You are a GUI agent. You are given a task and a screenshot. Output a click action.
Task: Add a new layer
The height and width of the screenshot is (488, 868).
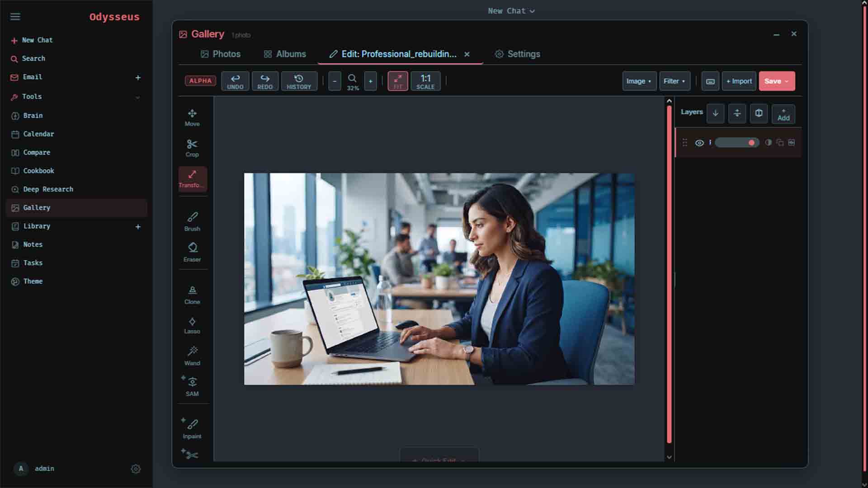(x=783, y=114)
